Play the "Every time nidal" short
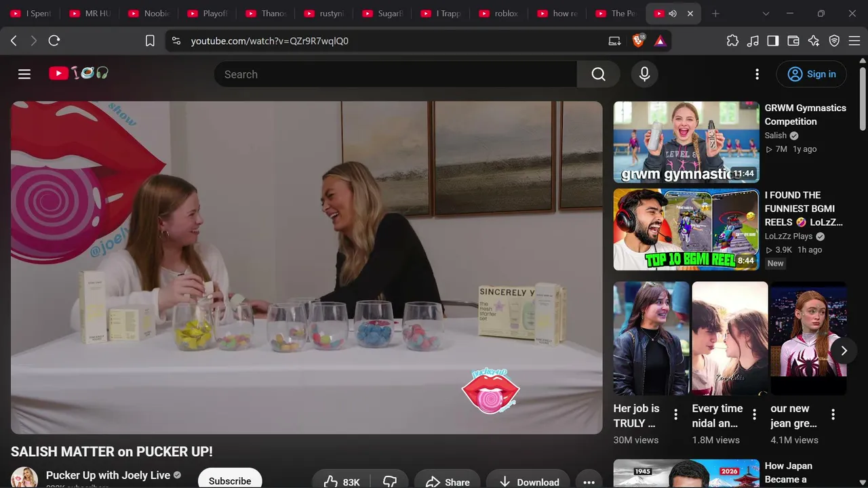868x488 pixels. pos(730,339)
